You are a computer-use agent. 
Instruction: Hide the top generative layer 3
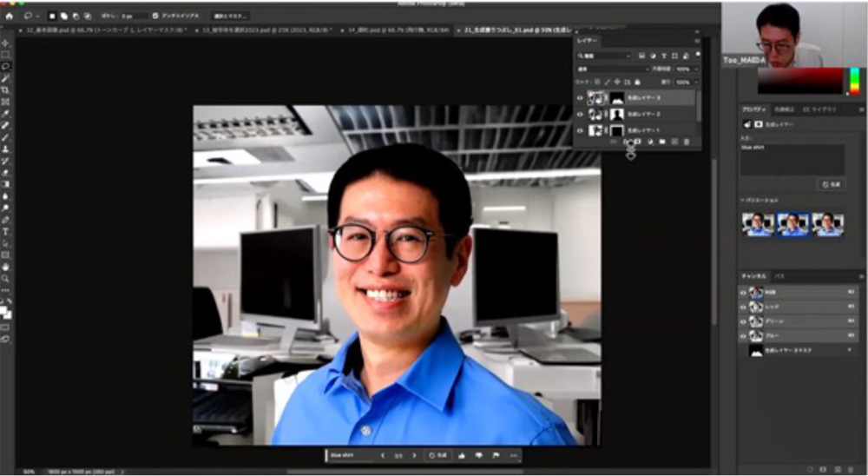580,98
